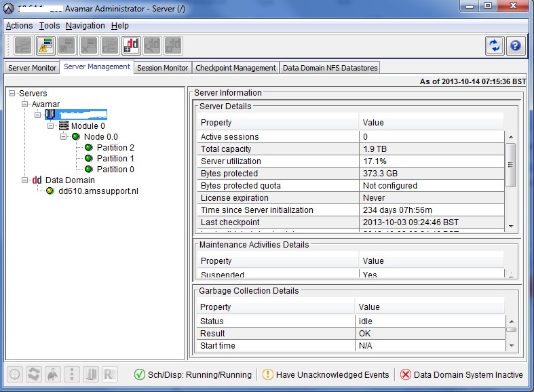Open help via the question mark icon

click(x=516, y=45)
